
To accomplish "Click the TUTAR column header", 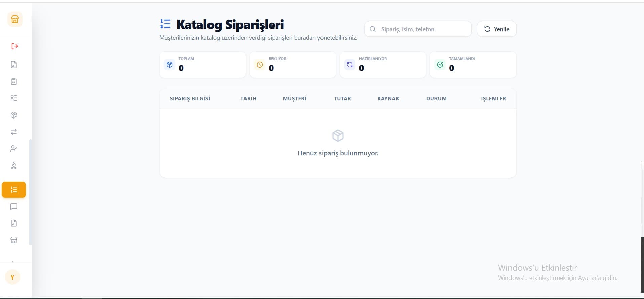I will [342, 98].
